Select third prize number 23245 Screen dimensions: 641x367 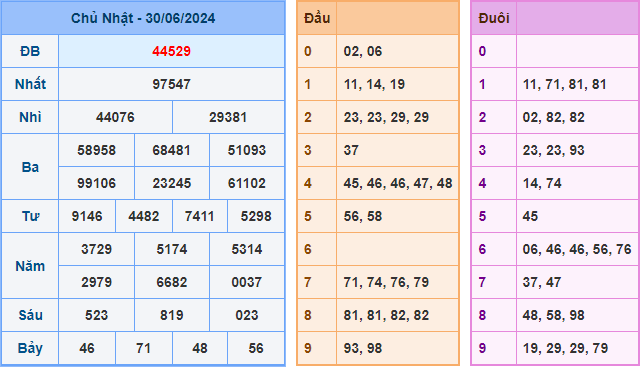[171, 183]
